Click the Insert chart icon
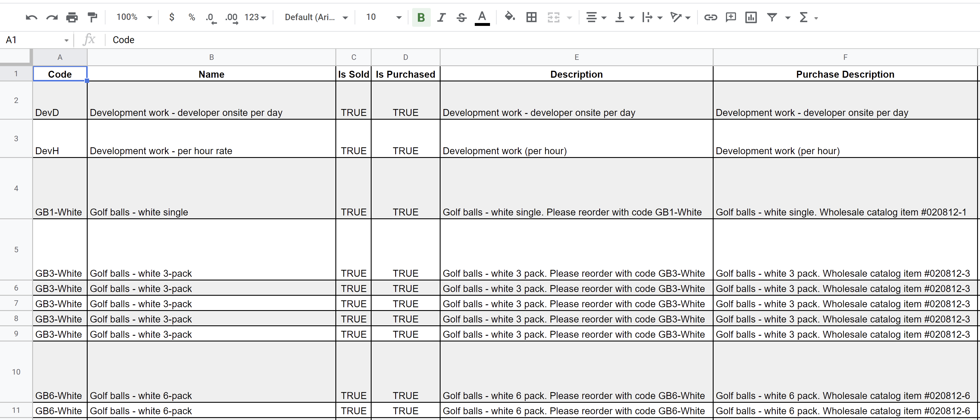The image size is (980, 420). click(751, 17)
